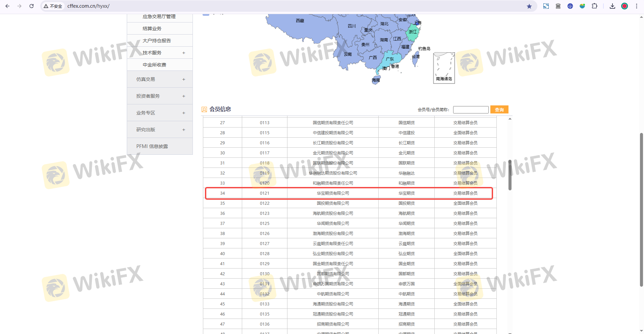Click 渤海期货股份有限公司 in the table
The height and width of the screenshot is (334, 644).
[x=333, y=234]
